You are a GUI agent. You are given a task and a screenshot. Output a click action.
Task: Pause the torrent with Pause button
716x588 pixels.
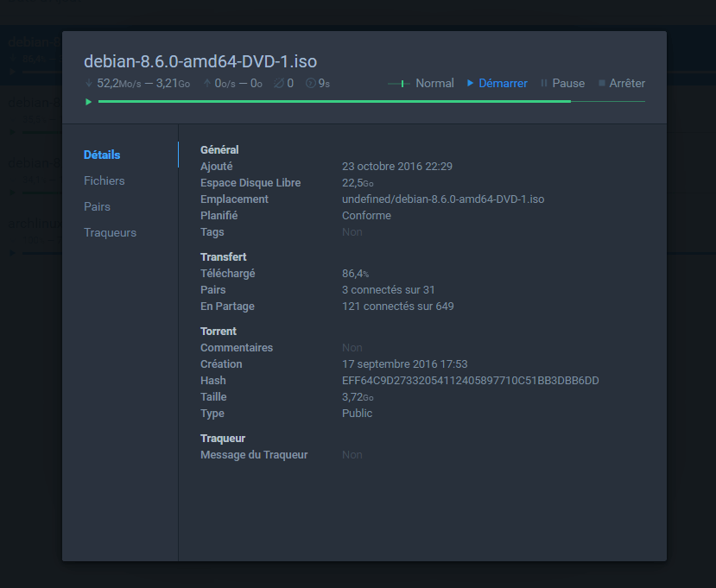[562, 83]
